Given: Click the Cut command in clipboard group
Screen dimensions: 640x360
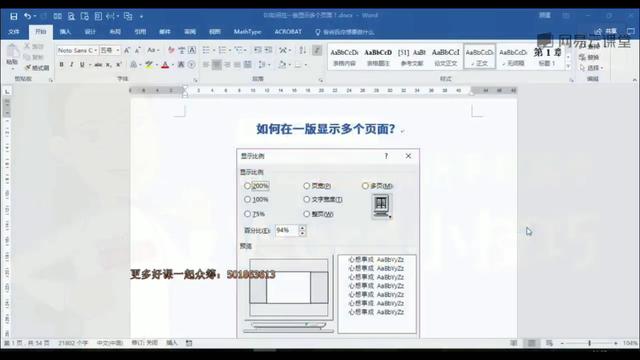Looking at the screenshot, I should coord(34,47).
